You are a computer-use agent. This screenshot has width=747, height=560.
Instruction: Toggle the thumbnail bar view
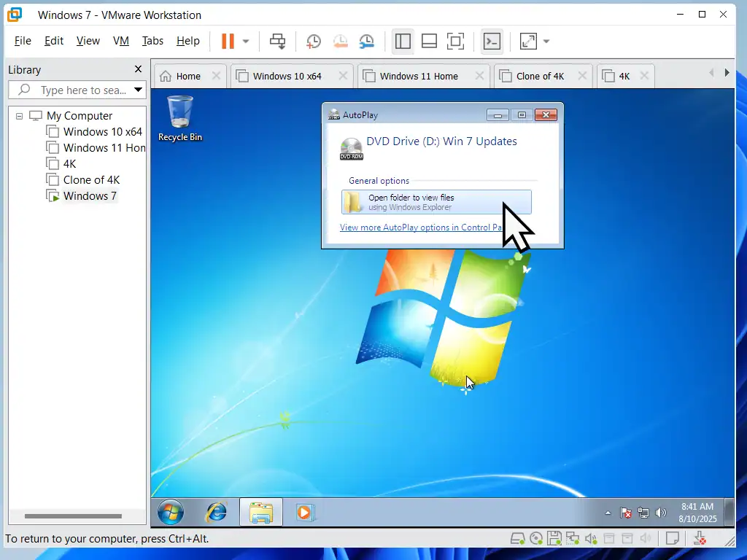pos(429,41)
